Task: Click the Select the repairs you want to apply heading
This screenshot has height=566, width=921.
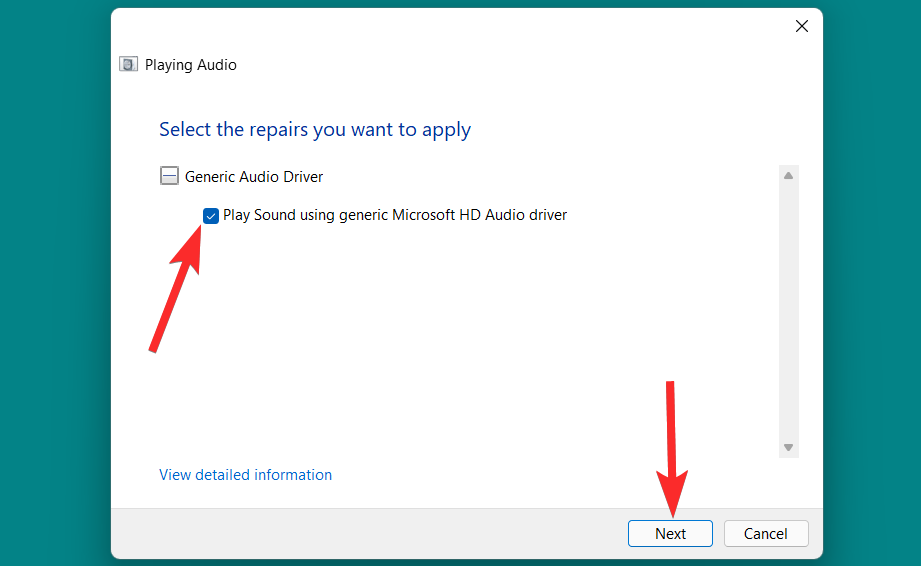Action: pos(315,130)
